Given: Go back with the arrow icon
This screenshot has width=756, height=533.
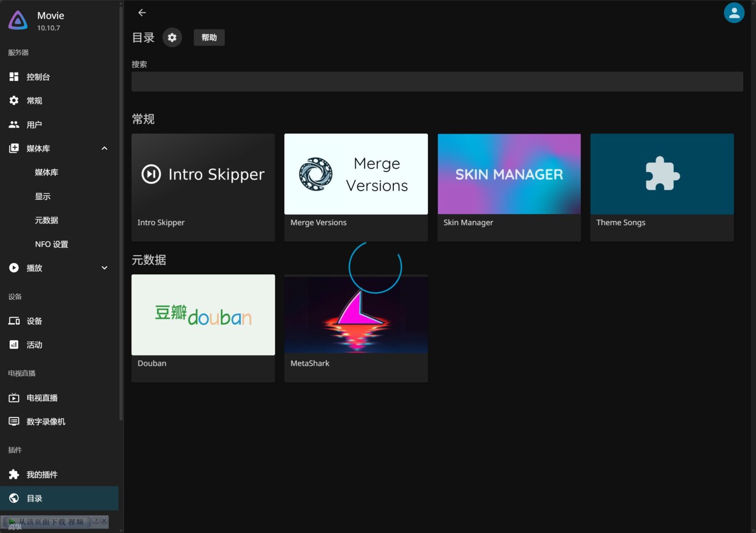Looking at the screenshot, I should (x=142, y=13).
